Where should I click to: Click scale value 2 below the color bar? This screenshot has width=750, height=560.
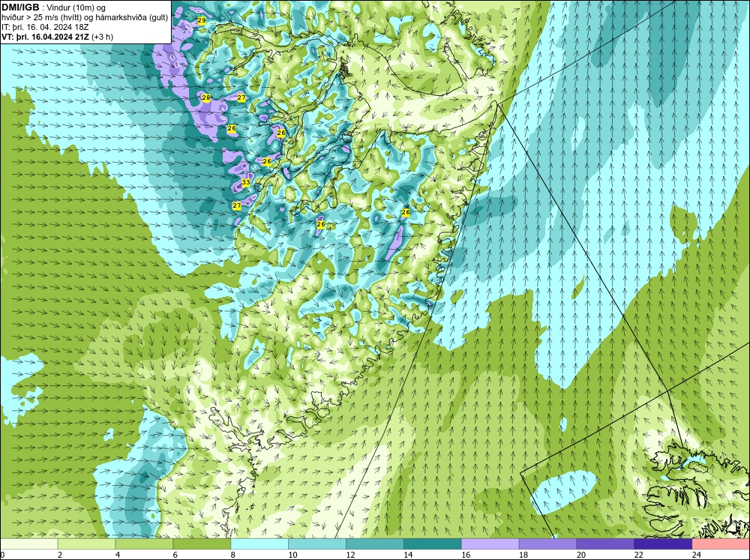tap(60, 555)
